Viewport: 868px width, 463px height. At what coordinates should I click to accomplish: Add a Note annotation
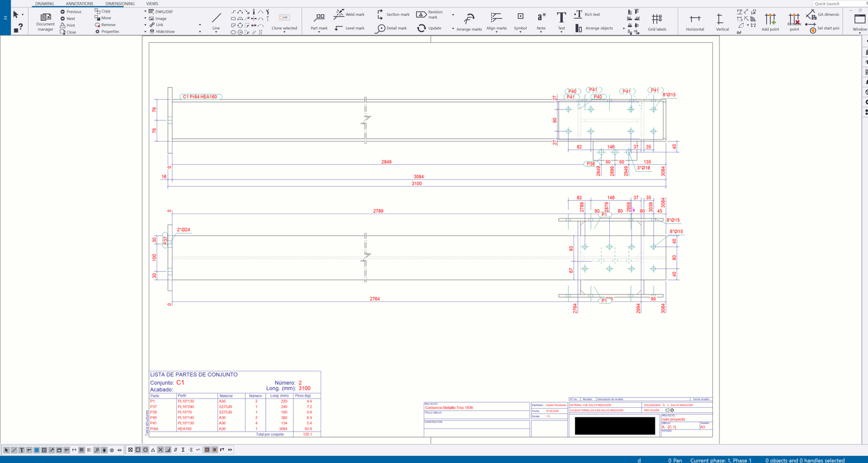541,21
